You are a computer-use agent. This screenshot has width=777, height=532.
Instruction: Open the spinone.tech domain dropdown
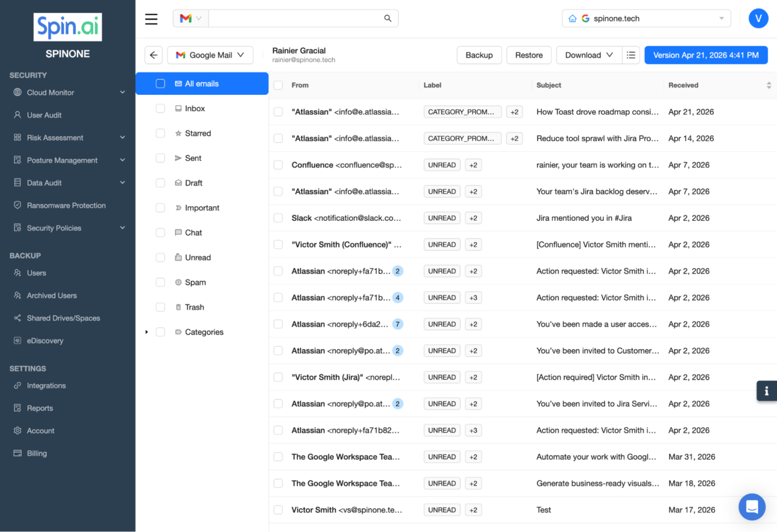point(646,18)
